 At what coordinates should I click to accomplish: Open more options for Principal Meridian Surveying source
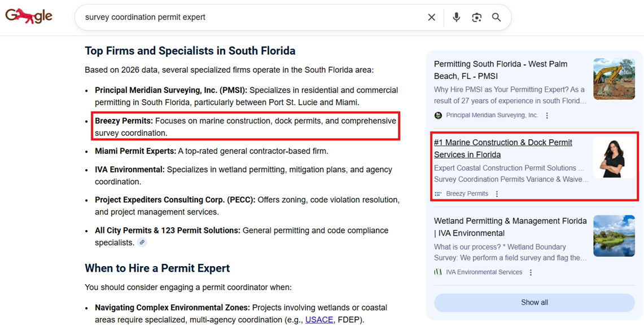(x=547, y=116)
